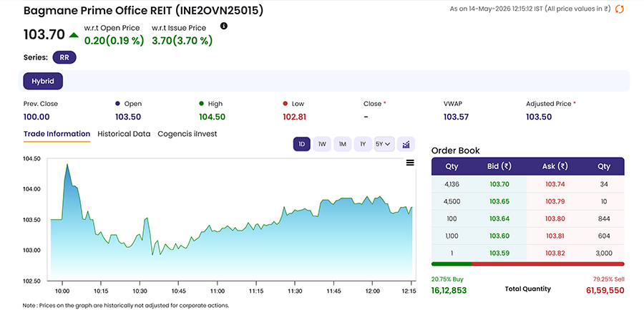Viewport: 644px width, 313px height.
Task: Click the ask price 103.80
Action: coord(555,218)
